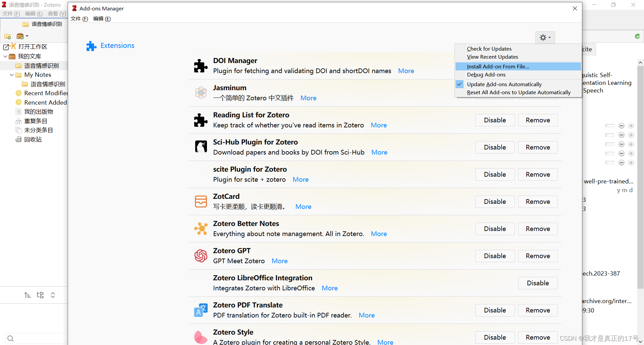The width and height of the screenshot is (644, 345).
Task: Click the search magnifier in Zotero's left pane
Action: [10, 339]
